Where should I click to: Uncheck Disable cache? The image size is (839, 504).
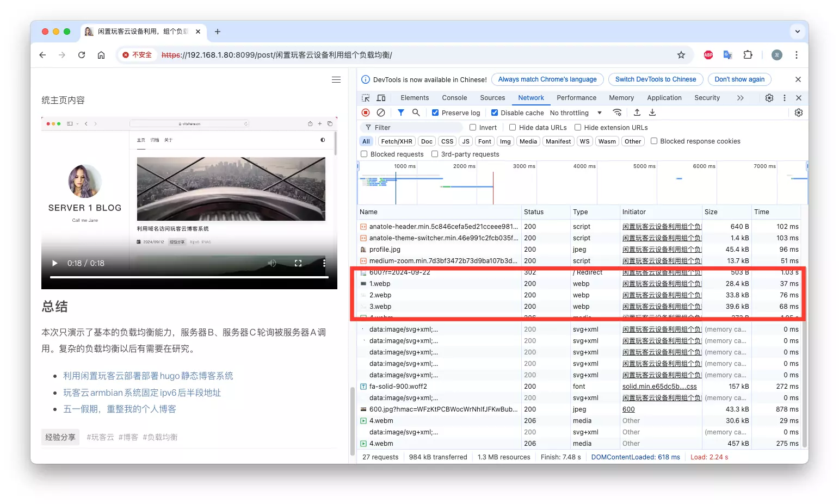click(x=494, y=113)
